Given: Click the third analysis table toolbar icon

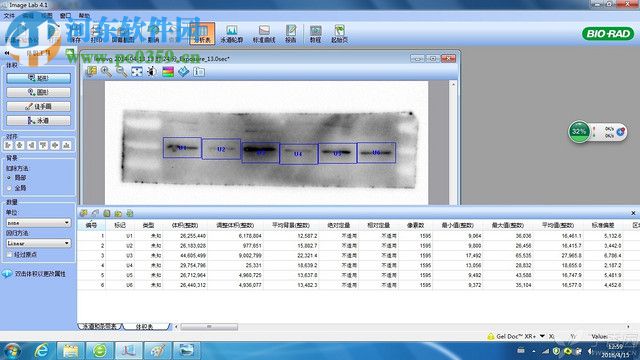Looking at the screenshot, I should [107, 213].
